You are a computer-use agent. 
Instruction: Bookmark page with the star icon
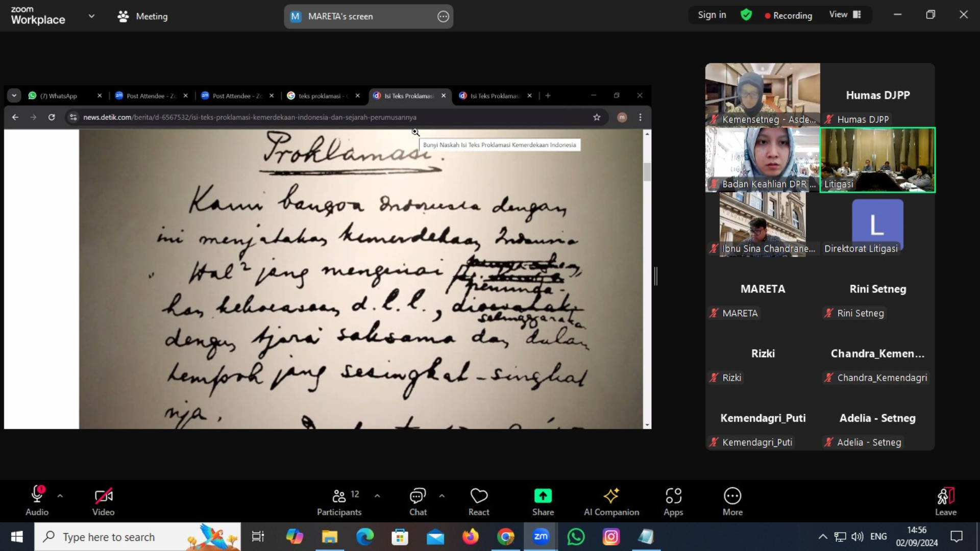click(x=597, y=117)
